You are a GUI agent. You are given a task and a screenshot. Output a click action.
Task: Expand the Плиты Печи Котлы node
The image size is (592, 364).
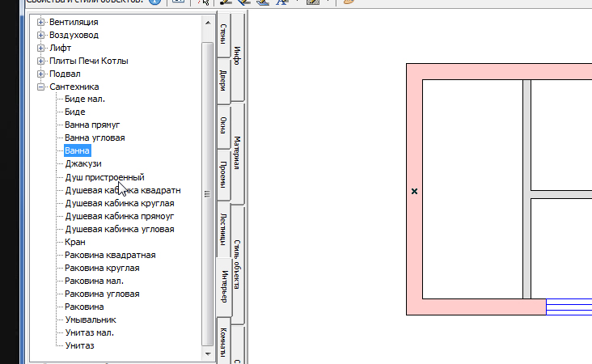pos(40,61)
